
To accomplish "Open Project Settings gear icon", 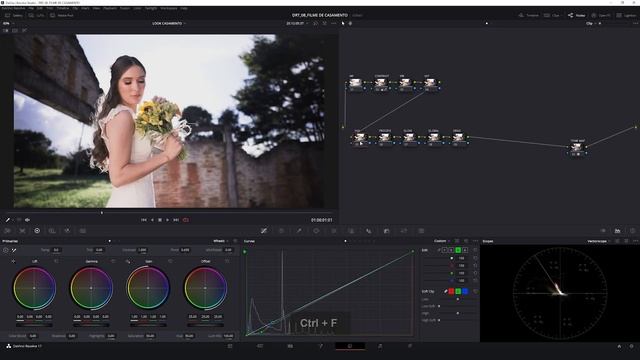I will [631, 346].
